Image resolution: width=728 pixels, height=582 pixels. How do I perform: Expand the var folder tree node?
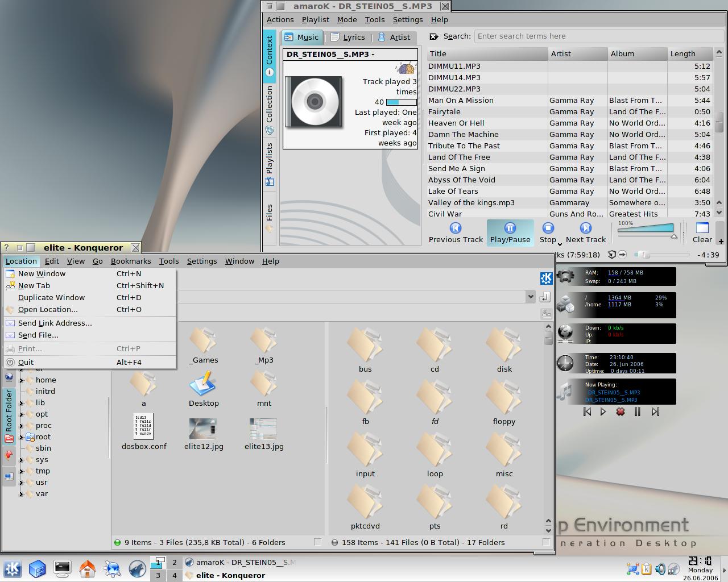[22, 494]
